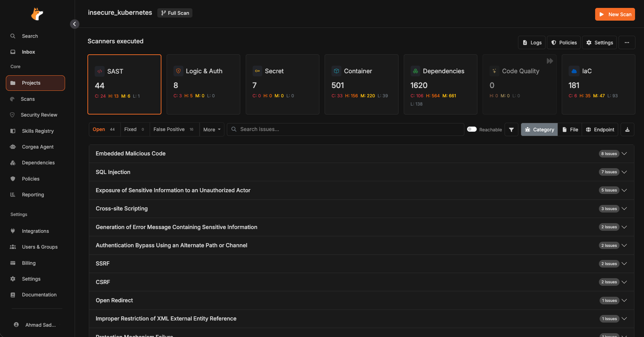This screenshot has width=644, height=337.
Task: Click the fast-forward icon on Code Quality
Action: coord(550,61)
